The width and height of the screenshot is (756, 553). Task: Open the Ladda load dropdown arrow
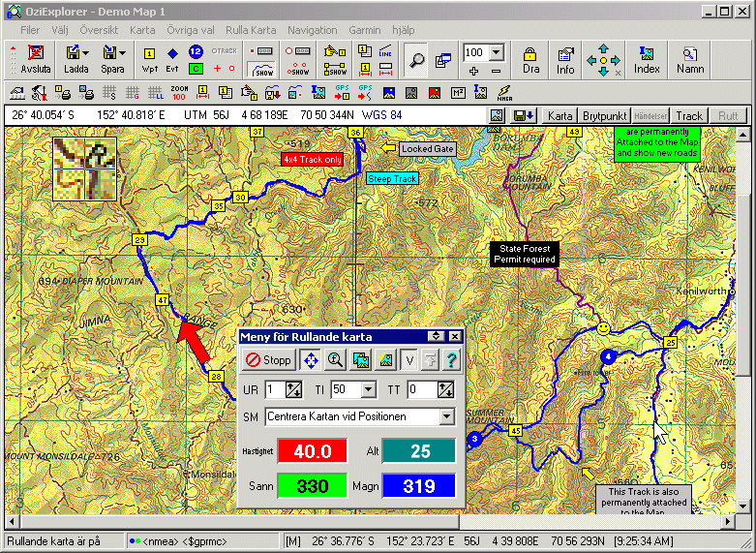tap(85, 52)
